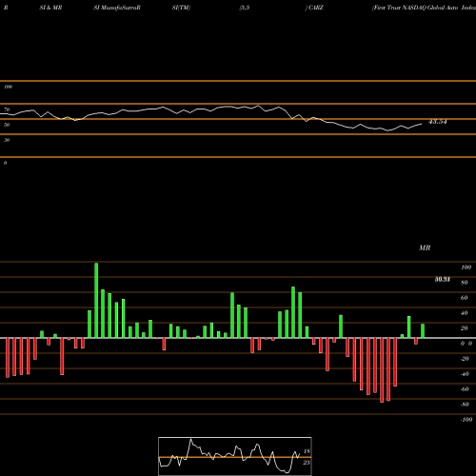Click the '50' level label on RSI axis
This screenshot has height=476, width=476.
(7, 125)
